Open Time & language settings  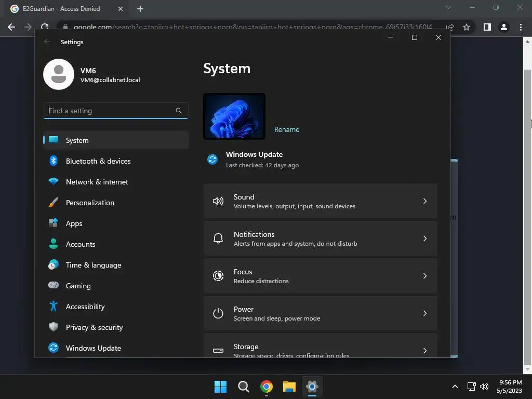click(116, 265)
